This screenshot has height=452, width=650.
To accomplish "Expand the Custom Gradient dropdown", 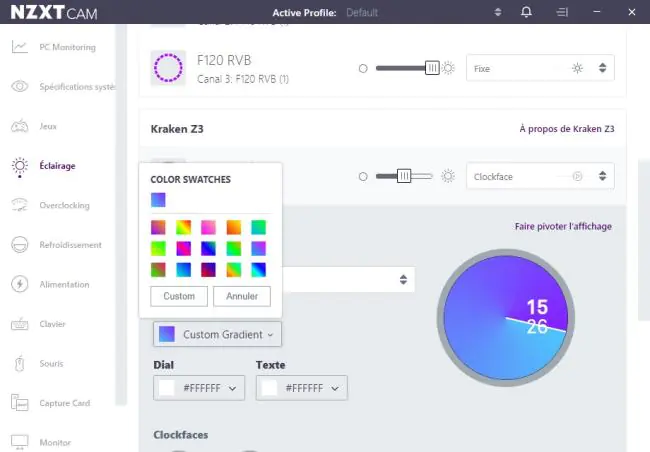I will click(217, 334).
